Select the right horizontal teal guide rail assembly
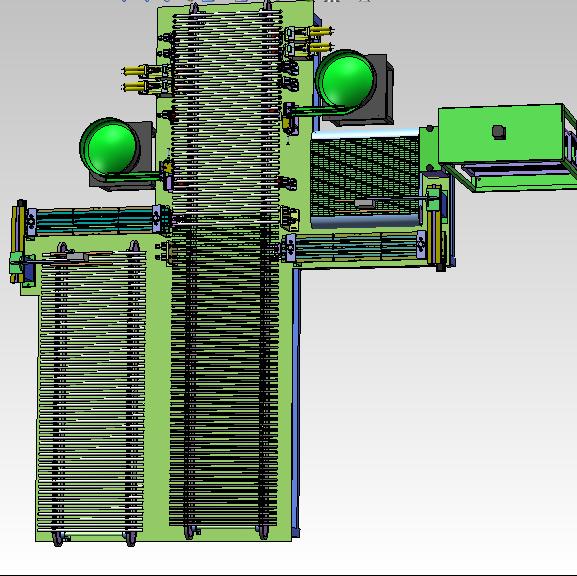Image resolution: width=577 pixels, height=576 pixels. coord(356,247)
